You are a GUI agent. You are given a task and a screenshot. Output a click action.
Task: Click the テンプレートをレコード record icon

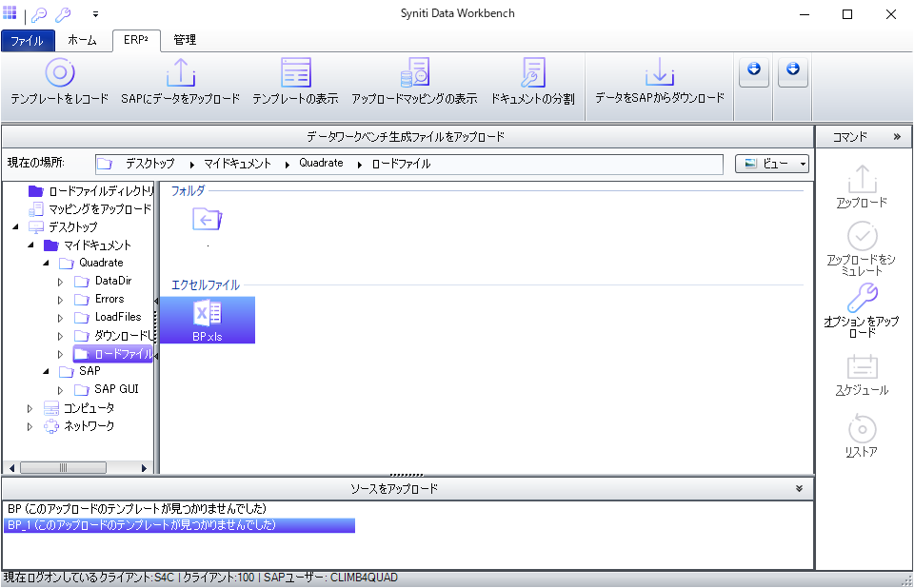[59, 73]
